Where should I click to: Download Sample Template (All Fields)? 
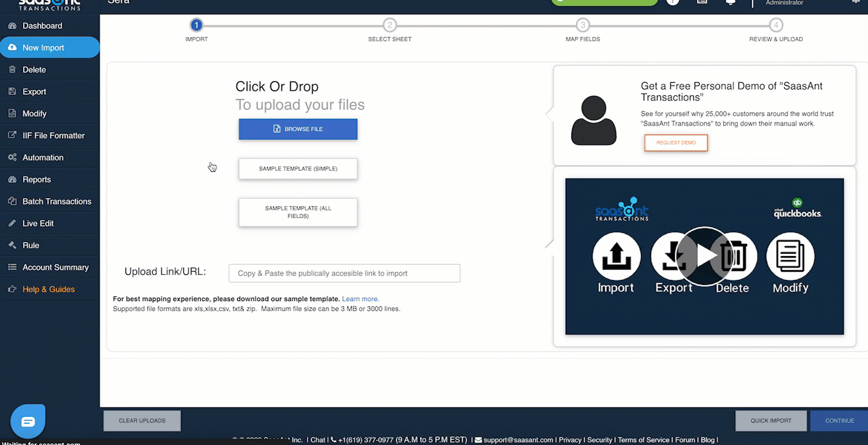298,212
